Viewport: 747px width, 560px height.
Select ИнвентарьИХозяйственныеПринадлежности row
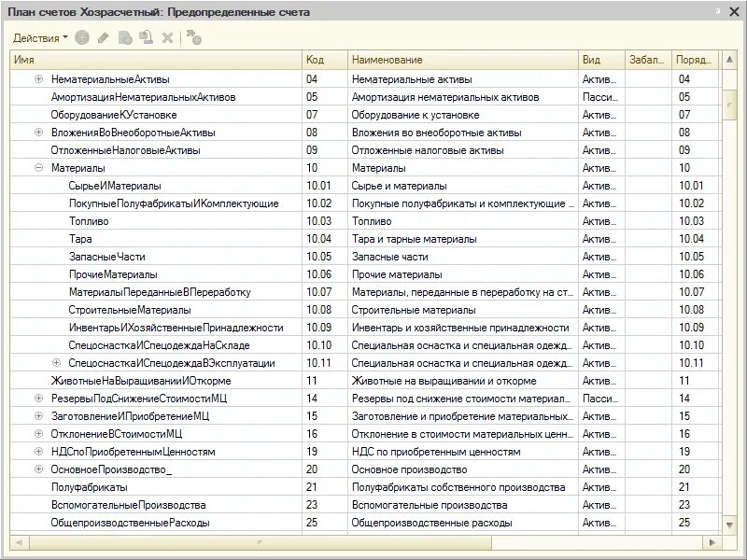pyautogui.click(x=364, y=328)
